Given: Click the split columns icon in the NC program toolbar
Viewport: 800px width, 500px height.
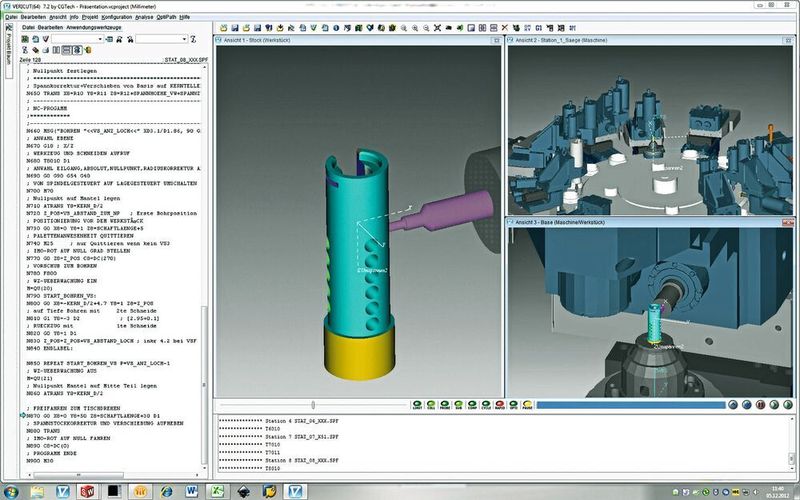Looking at the screenshot, I should click(x=56, y=50).
